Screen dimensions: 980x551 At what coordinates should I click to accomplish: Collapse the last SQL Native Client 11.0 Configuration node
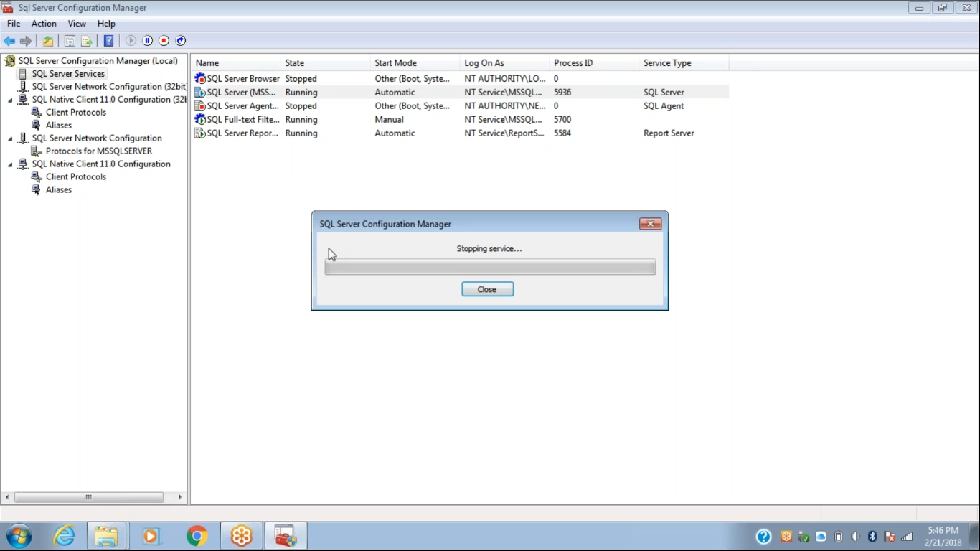coord(10,165)
